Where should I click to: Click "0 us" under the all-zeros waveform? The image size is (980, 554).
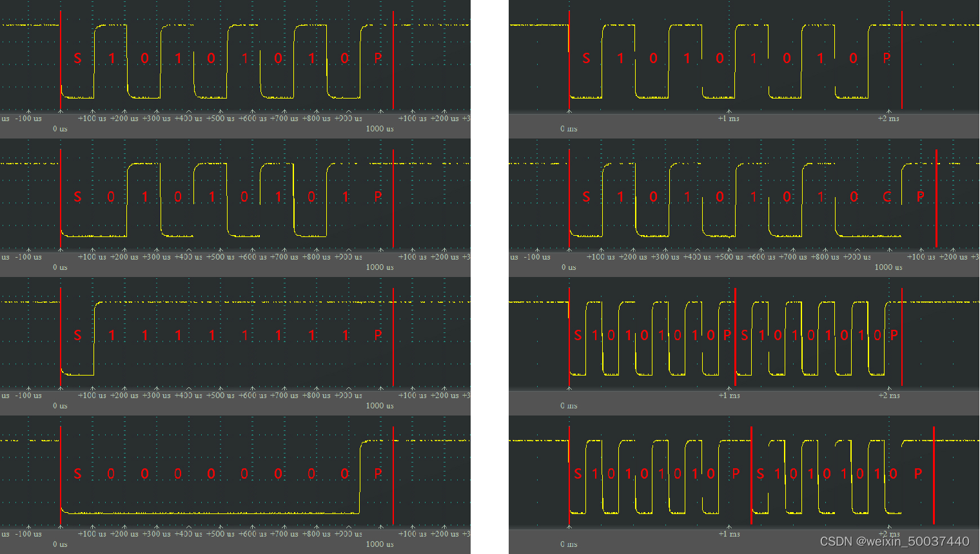pyautogui.click(x=60, y=544)
